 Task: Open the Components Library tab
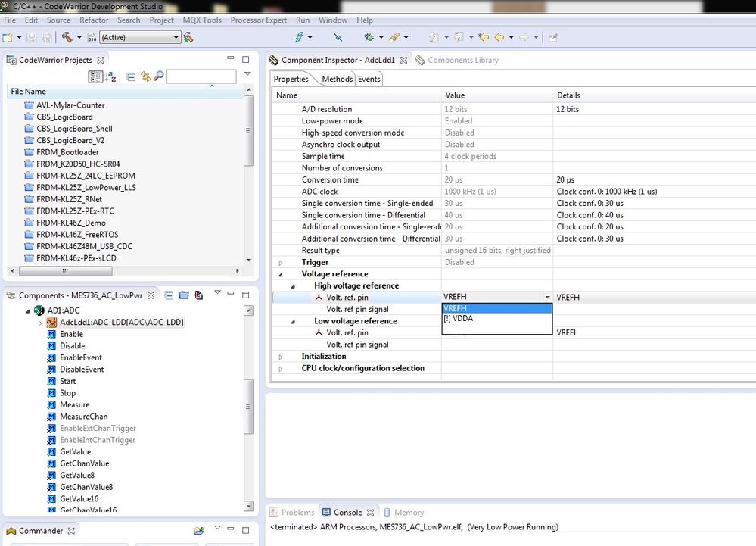[456, 60]
